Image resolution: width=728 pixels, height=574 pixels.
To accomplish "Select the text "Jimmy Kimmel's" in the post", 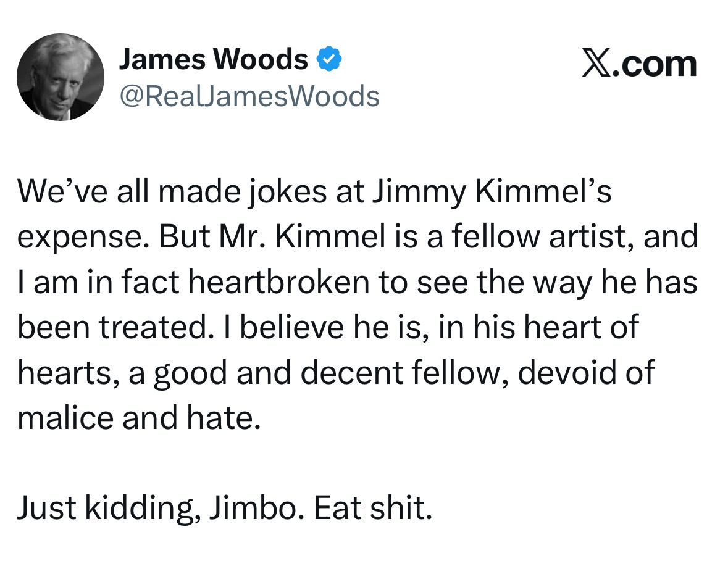I will [492, 192].
